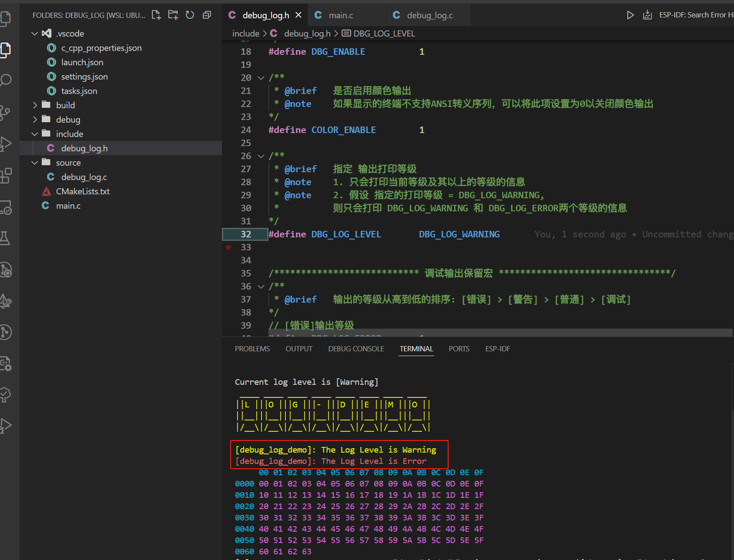This screenshot has height=560, width=734.
Task: Click the debug_log.h breadcrumb segment
Action: (x=307, y=33)
